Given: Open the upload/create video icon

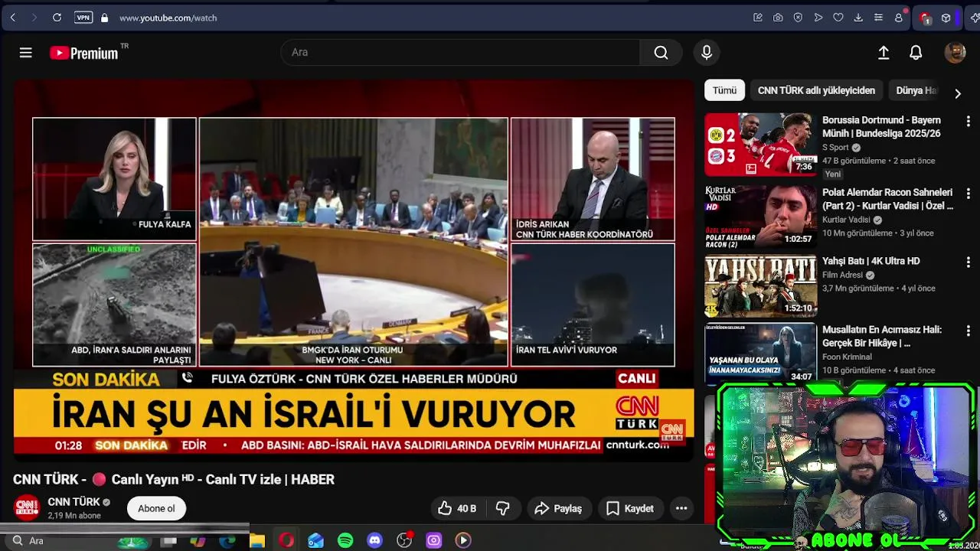Looking at the screenshot, I should coord(884,52).
